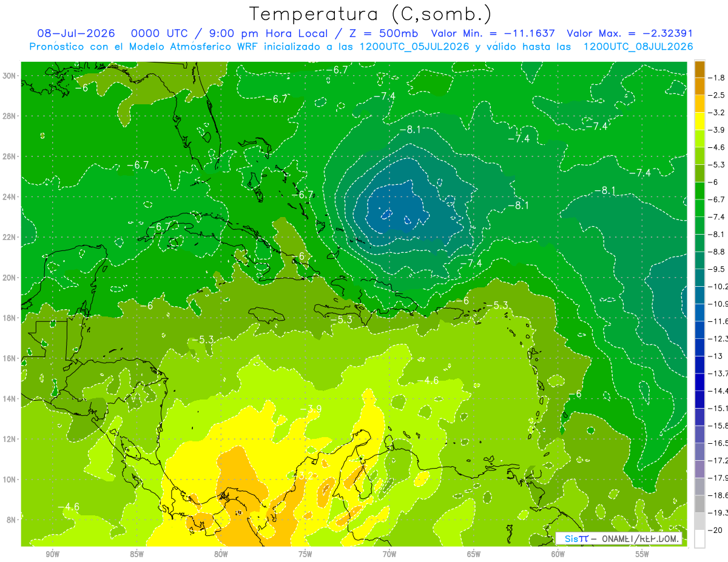
Task: Click the longitude axis label "60W"
Action: click(x=558, y=554)
